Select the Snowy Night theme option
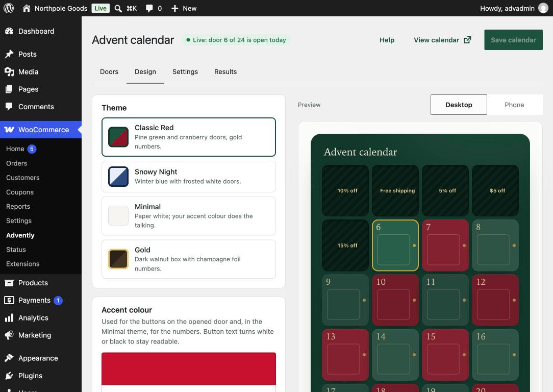 coord(189,177)
